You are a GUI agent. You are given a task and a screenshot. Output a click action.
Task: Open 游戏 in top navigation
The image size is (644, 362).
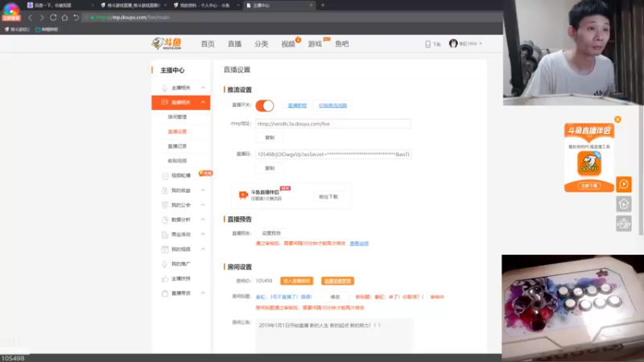(315, 44)
